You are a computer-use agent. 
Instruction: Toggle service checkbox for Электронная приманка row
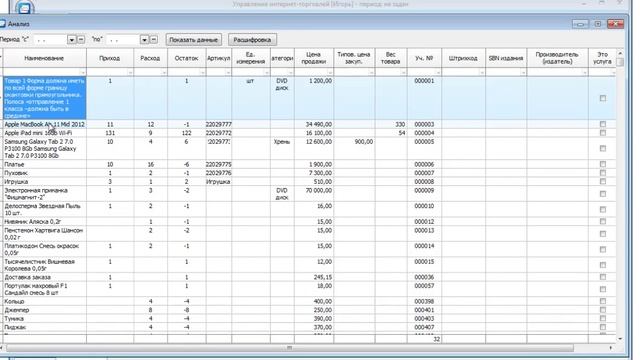pos(603,194)
